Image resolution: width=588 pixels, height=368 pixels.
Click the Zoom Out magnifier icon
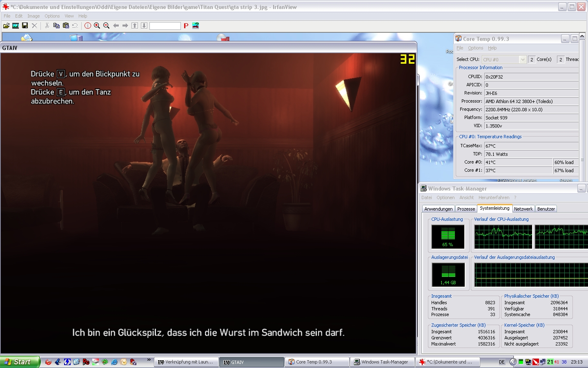pos(106,26)
